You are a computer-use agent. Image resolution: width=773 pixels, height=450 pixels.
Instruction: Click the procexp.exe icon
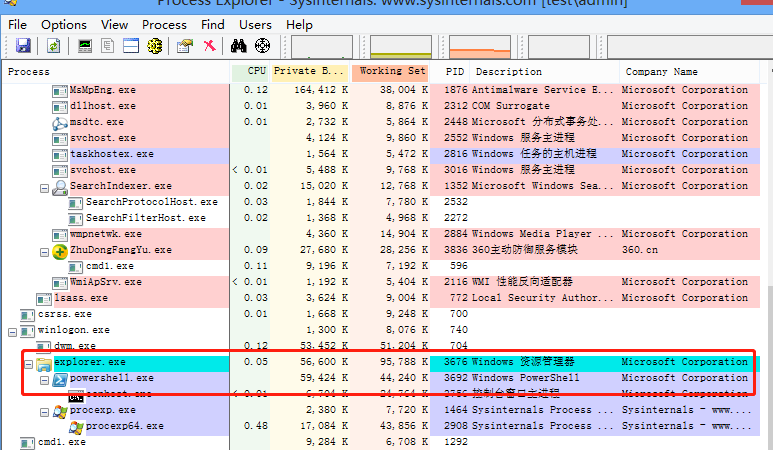coord(60,411)
